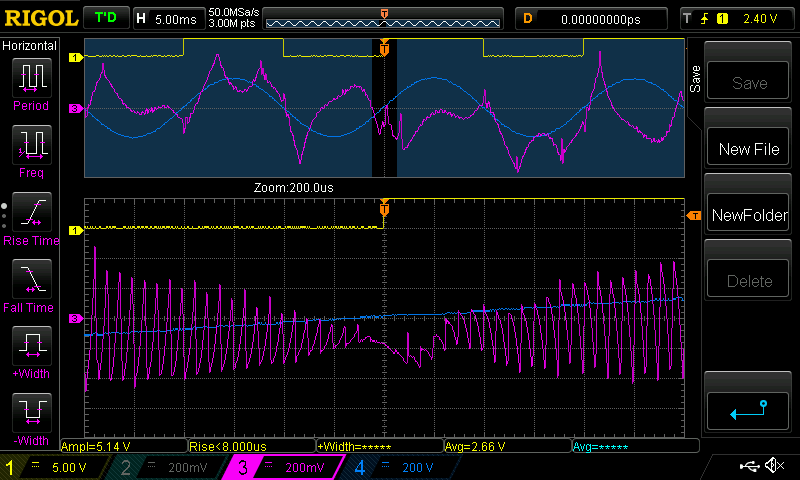Click the speaker mute icon
The width and height of the screenshot is (800, 480).
(773, 466)
